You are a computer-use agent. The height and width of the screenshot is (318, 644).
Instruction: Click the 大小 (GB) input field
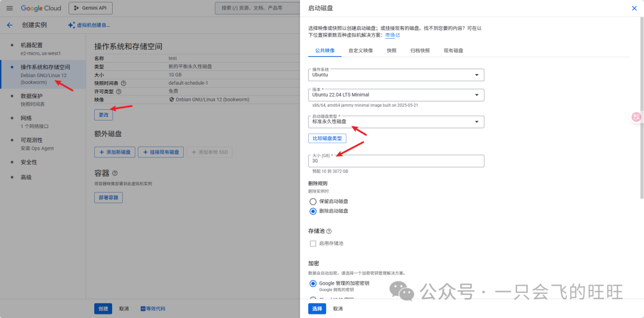tap(396, 161)
